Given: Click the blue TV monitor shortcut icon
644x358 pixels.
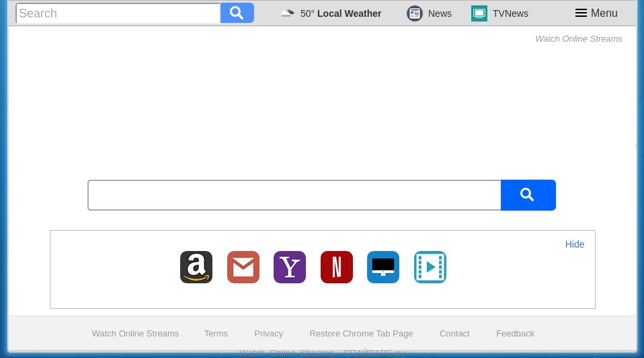Looking at the screenshot, I should pyautogui.click(x=383, y=267).
